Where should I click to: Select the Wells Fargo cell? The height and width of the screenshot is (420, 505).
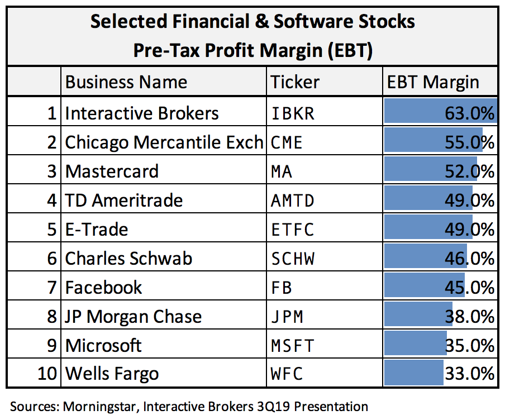pyautogui.click(x=164, y=373)
